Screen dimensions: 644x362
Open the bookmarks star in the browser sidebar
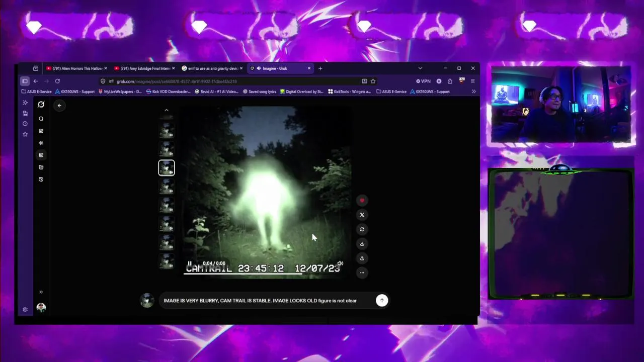point(25,134)
